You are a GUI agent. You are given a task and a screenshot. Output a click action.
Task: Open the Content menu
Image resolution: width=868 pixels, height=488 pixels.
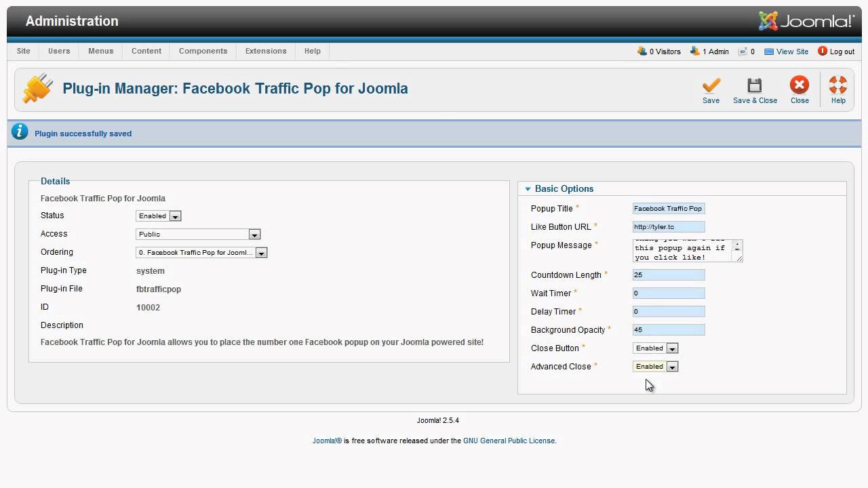tap(146, 51)
